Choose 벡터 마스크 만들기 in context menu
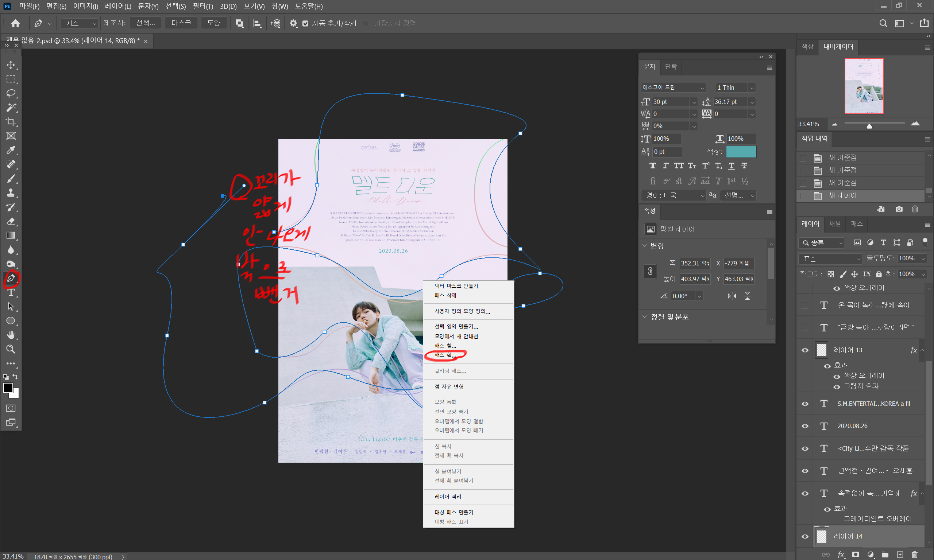The width and height of the screenshot is (934, 560). [456, 286]
